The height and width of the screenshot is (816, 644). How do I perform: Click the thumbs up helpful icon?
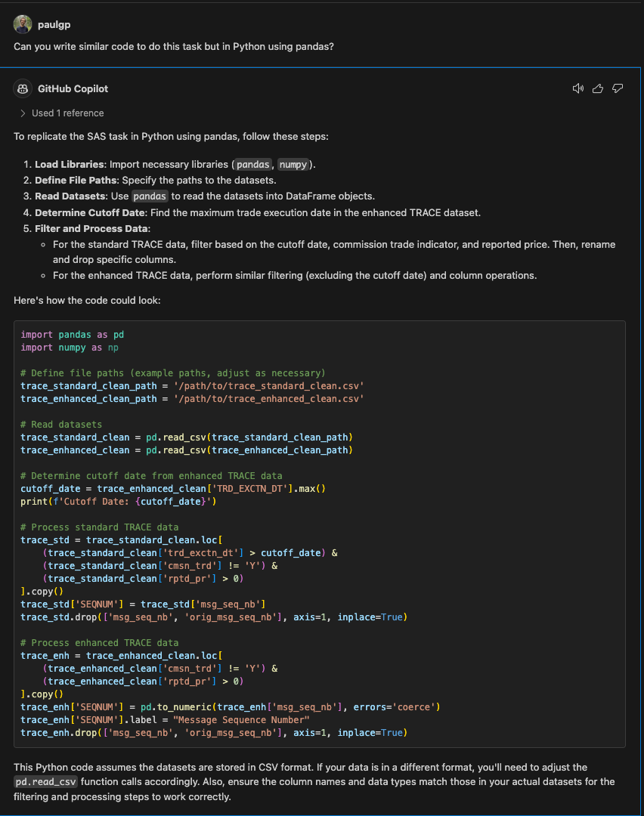click(598, 88)
